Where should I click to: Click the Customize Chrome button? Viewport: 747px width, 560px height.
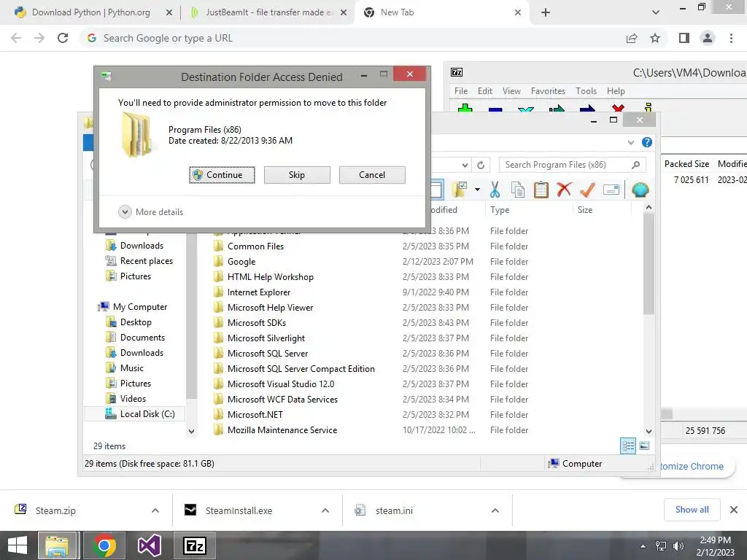(x=692, y=466)
